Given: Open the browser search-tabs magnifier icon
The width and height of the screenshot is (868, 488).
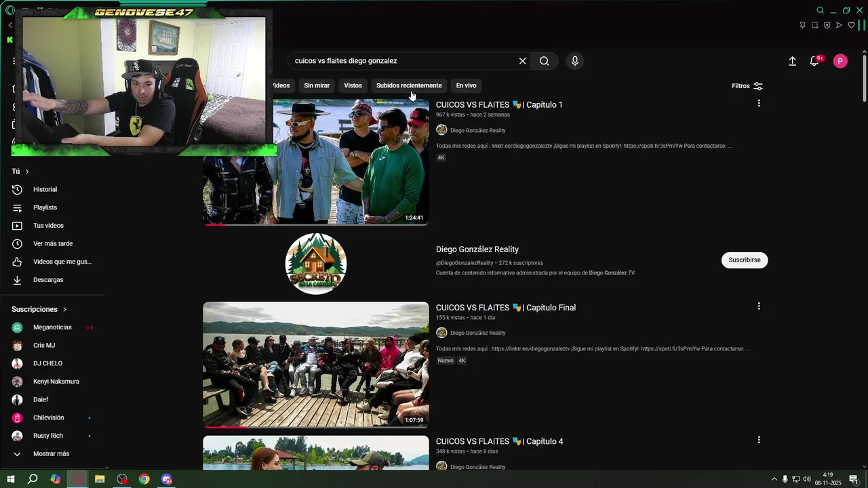Looking at the screenshot, I should [820, 10].
